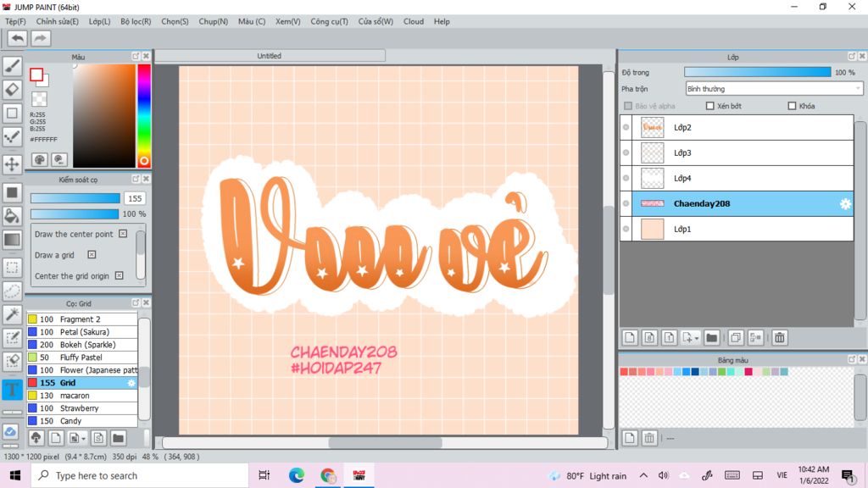Create a new layer

(630, 337)
